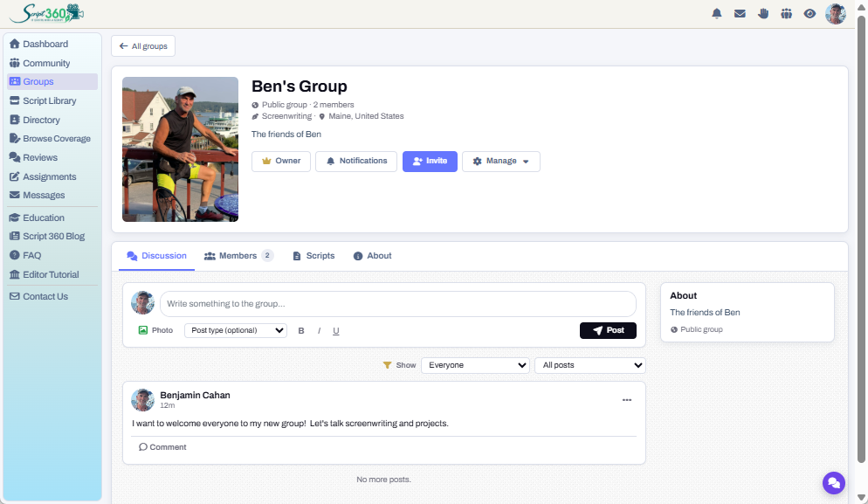Click the '12m' post timestamp
This screenshot has height=504, width=868.
[167, 405]
